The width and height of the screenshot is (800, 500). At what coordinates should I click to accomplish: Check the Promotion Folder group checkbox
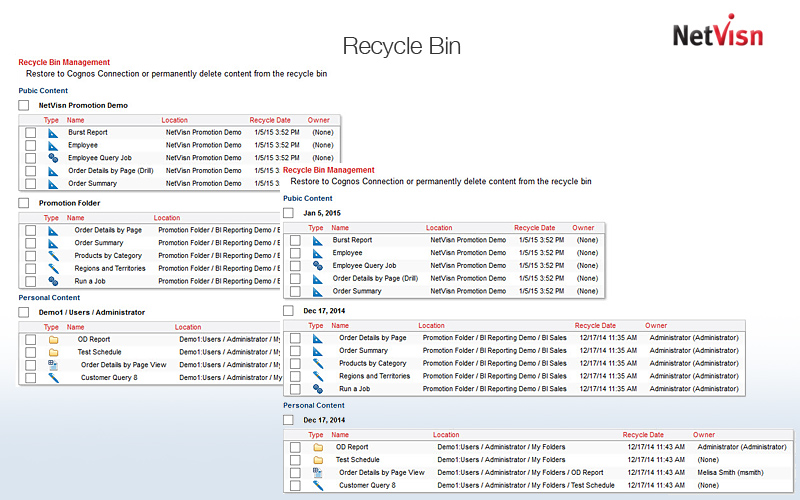tap(23, 203)
